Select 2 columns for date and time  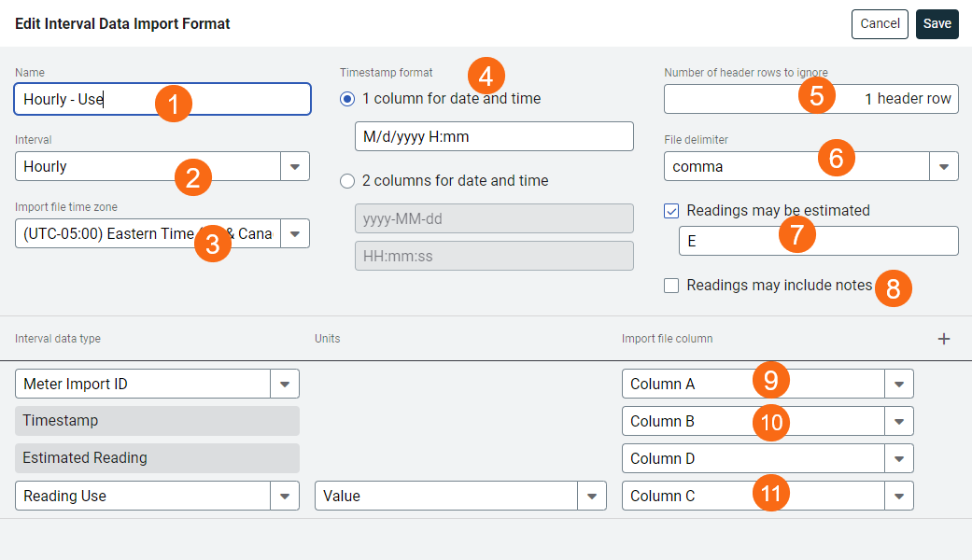[347, 181]
